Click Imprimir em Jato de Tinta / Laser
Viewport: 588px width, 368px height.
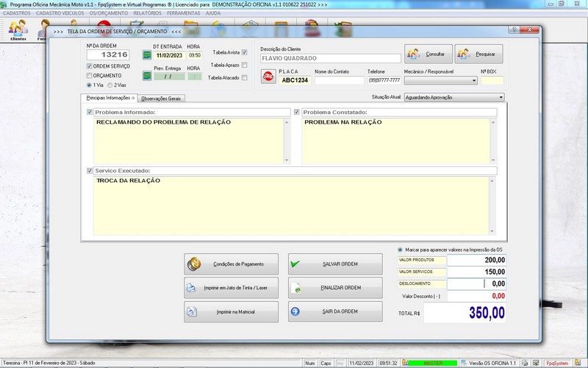(x=231, y=288)
